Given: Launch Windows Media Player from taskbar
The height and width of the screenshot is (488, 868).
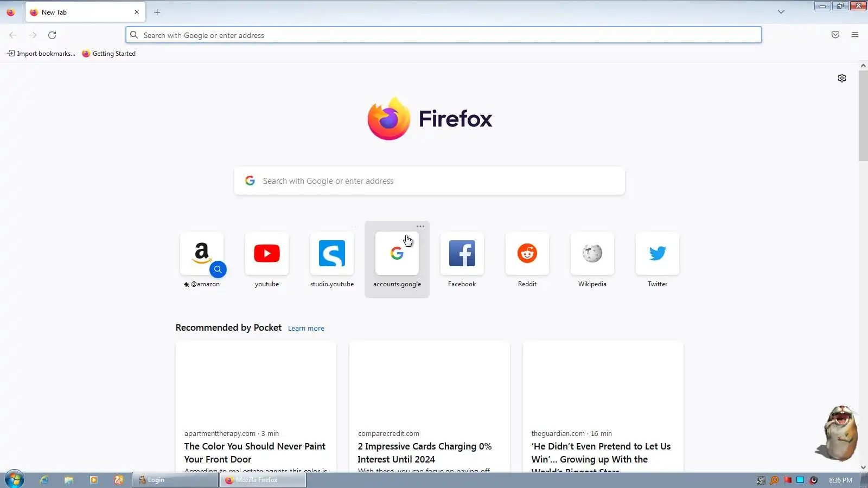Looking at the screenshot, I should tap(94, 480).
